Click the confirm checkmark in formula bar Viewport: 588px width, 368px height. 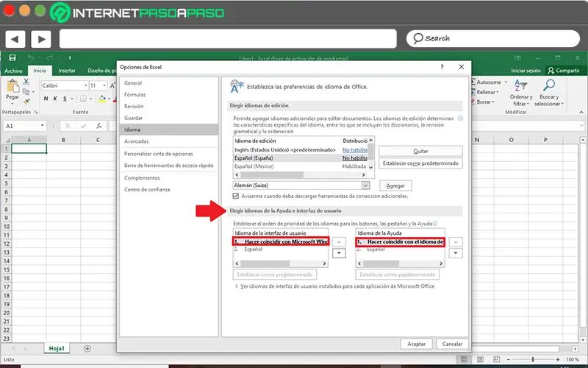(x=83, y=126)
